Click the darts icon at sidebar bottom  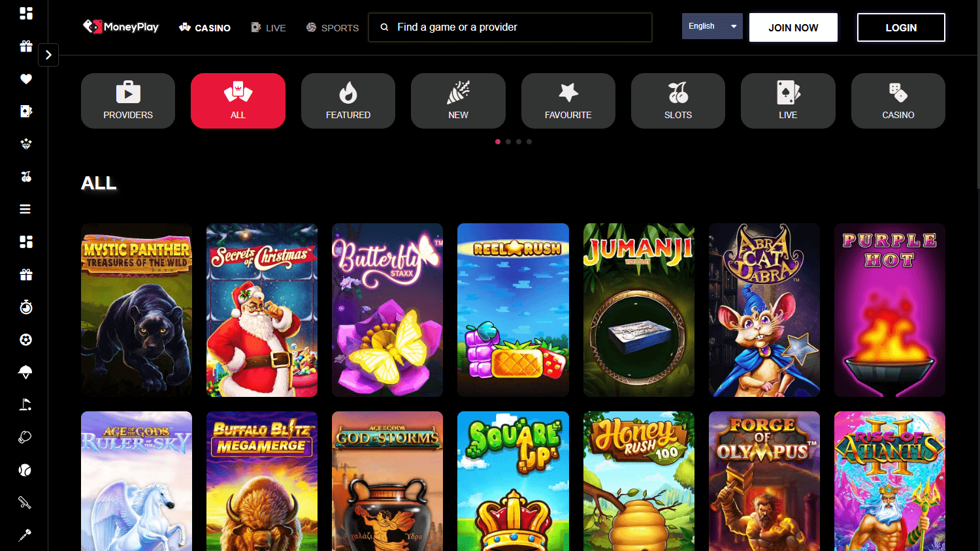coord(25,535)
